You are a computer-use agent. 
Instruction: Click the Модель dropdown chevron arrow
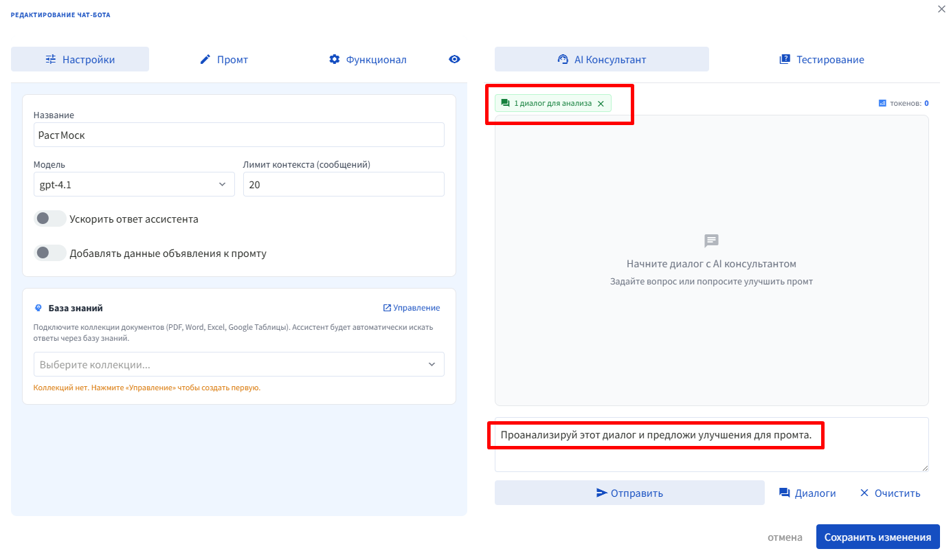(222, 184)
